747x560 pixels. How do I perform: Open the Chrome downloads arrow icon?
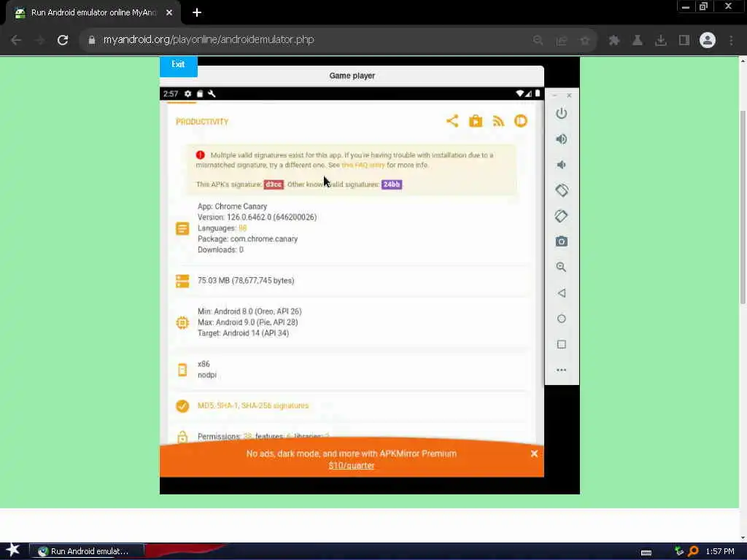click(661, 40)
